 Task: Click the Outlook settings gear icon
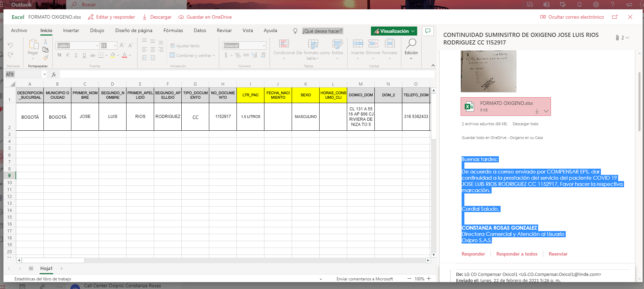pos(596,4)
